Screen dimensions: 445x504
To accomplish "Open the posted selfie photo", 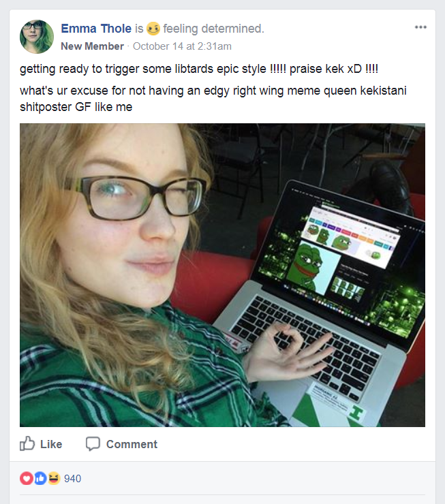I will [x=222, y=275].
